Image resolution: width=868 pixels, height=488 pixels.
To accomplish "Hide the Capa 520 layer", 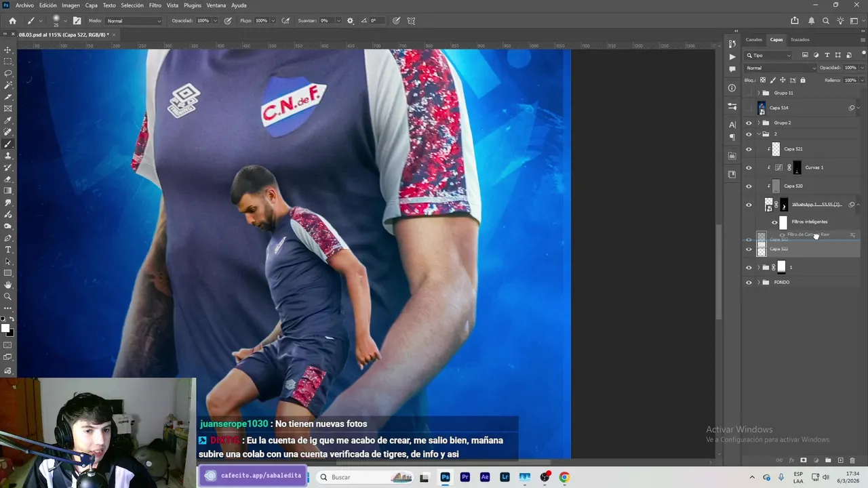I will tap(749, 186).
